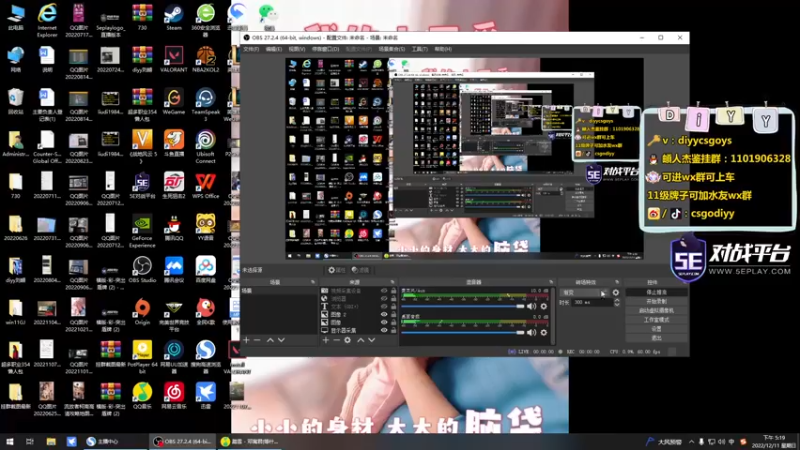Pop out the Audio Mixer dock panel

551,282
